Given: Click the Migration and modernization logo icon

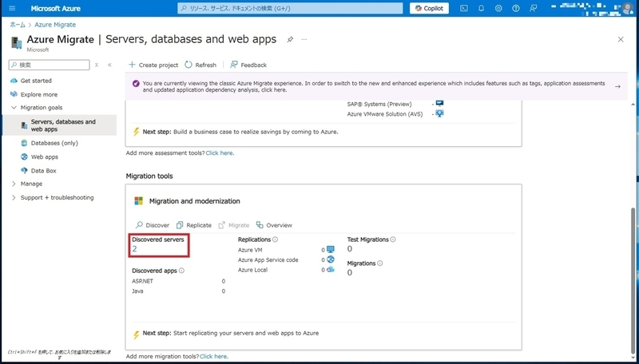Looking at the screenshot, I should pos(138,200).
